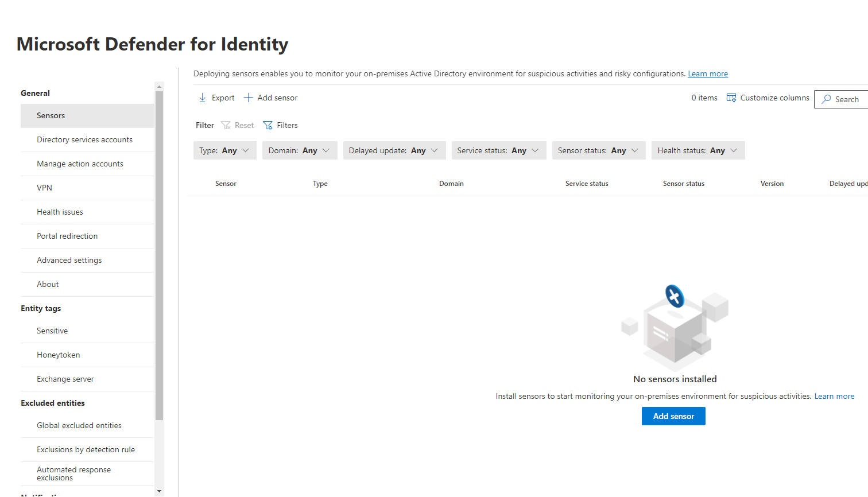Open Exchange server entity tags
The image size is (868, 497).
pyautogui.click(x=87, y=379)
